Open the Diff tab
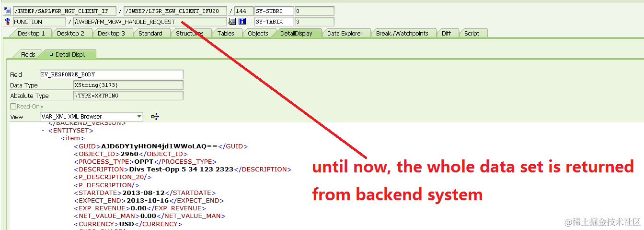Viewport: 644px width, 230px height. point(446,33)
